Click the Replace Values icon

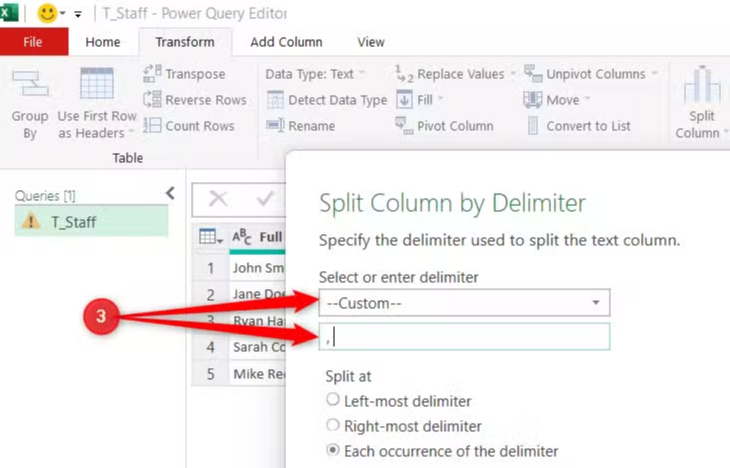click(x=404, y=74)
